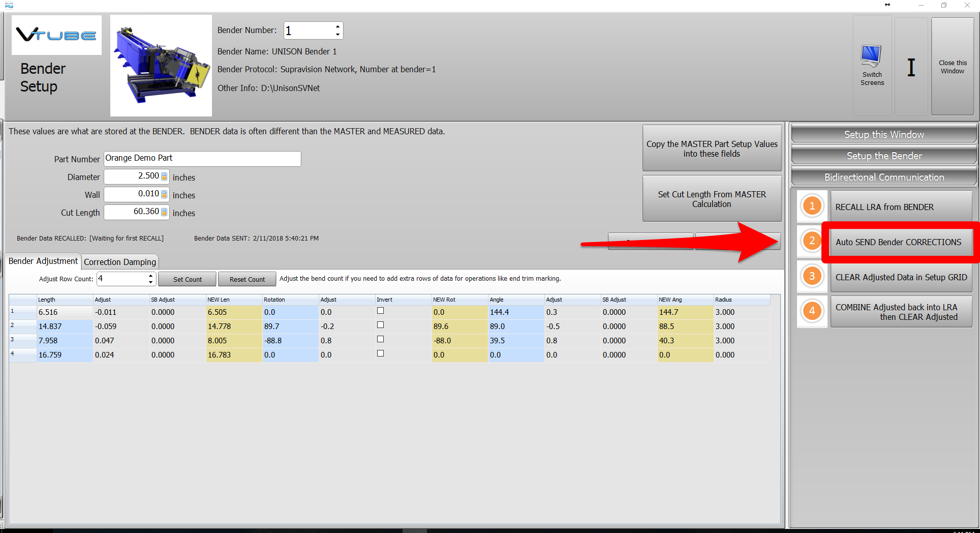
Task: Open calculator icon in Diameter field
Action: point(164,176)
